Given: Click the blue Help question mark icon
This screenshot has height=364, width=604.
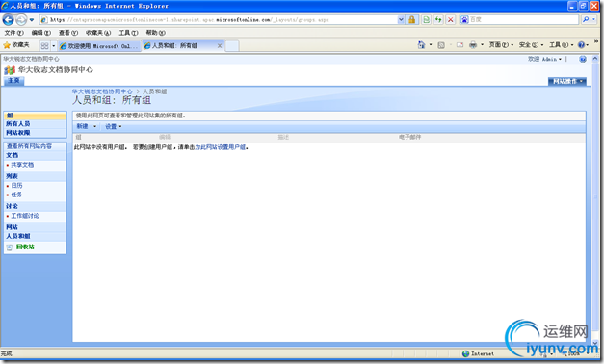Looking at the screenshot, I should coord(582,45).
